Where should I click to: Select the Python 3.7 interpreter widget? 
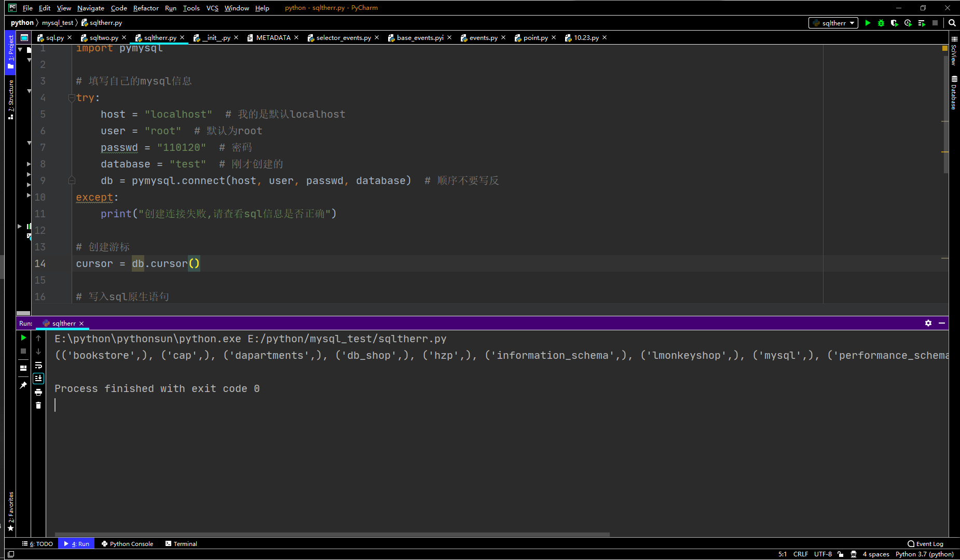tap(925, 554)
